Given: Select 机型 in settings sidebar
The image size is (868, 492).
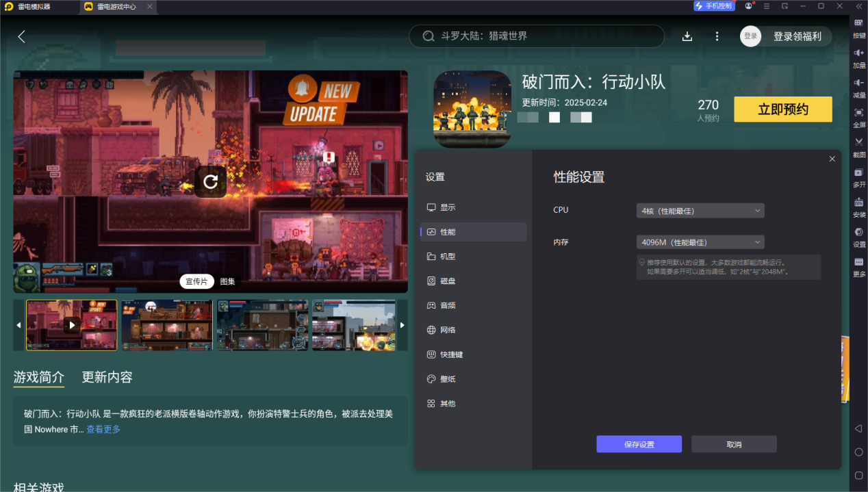Looking at the screenshot, I should point(474,257).
